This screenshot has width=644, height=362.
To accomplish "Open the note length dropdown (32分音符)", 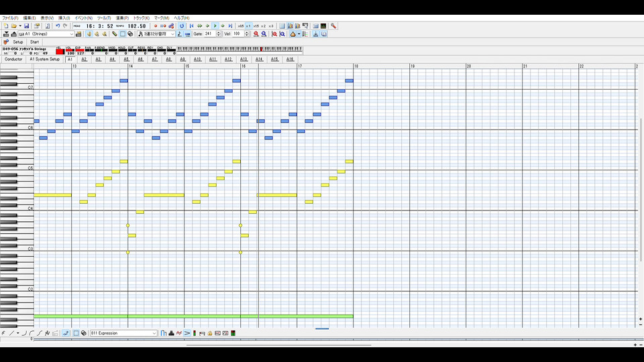I will (156, 34).
